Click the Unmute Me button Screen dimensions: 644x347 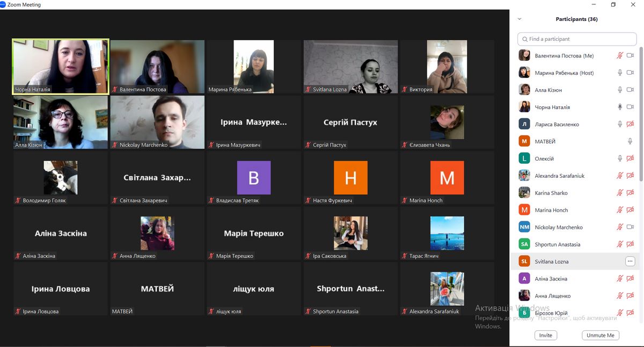click(x=600, y=335)
